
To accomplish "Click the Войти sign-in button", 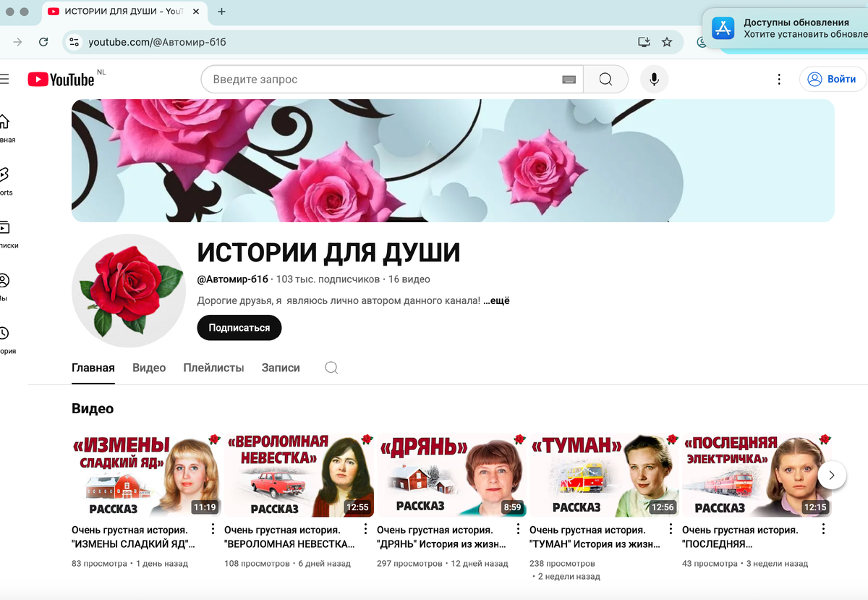I will point(833,80).
